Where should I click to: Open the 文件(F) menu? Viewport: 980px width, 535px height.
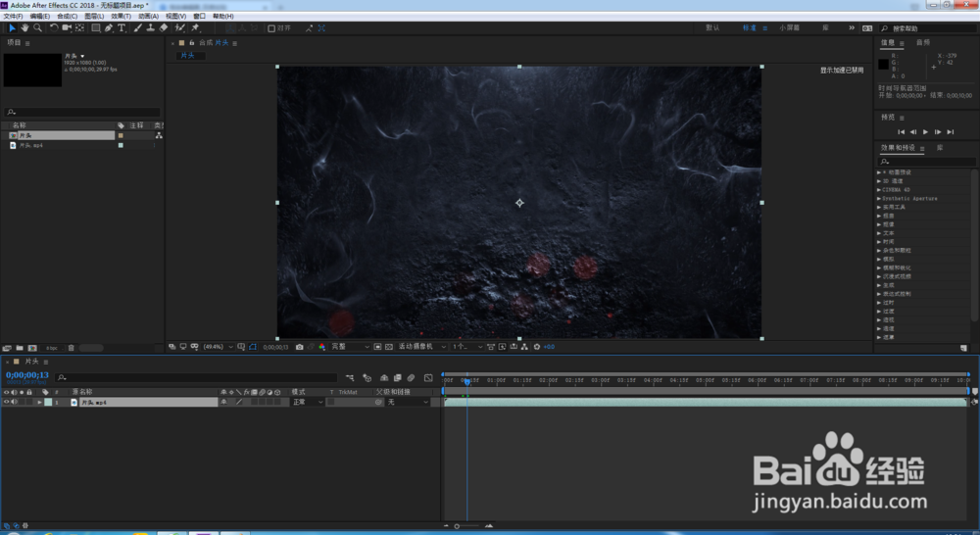pos(13,17)
